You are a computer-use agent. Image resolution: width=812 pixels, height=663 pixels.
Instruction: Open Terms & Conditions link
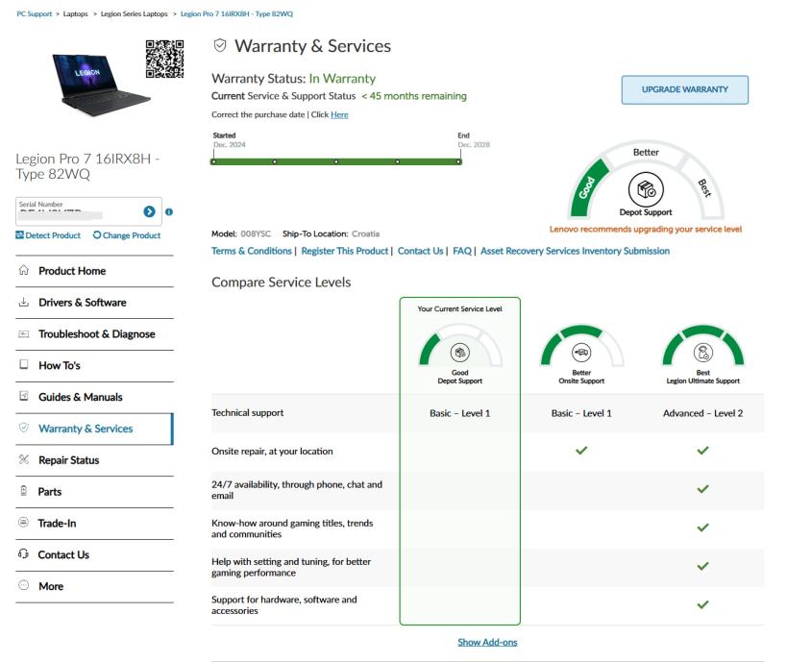point(252,251)
